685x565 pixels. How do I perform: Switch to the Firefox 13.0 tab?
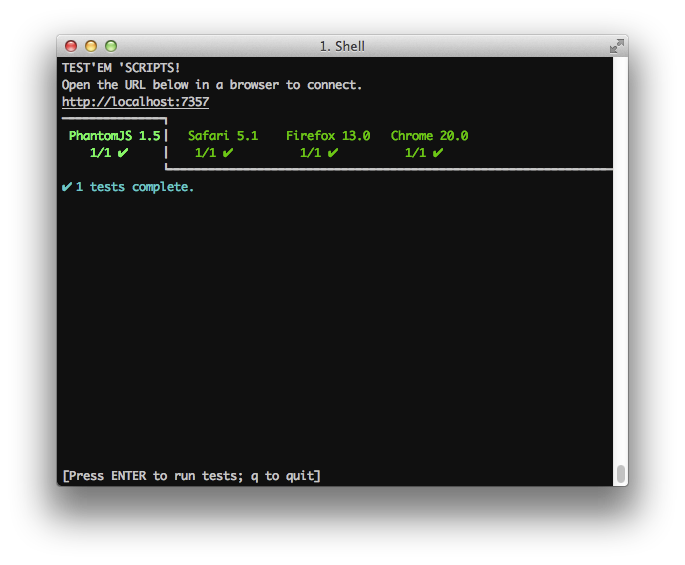[x=328, y=136]
